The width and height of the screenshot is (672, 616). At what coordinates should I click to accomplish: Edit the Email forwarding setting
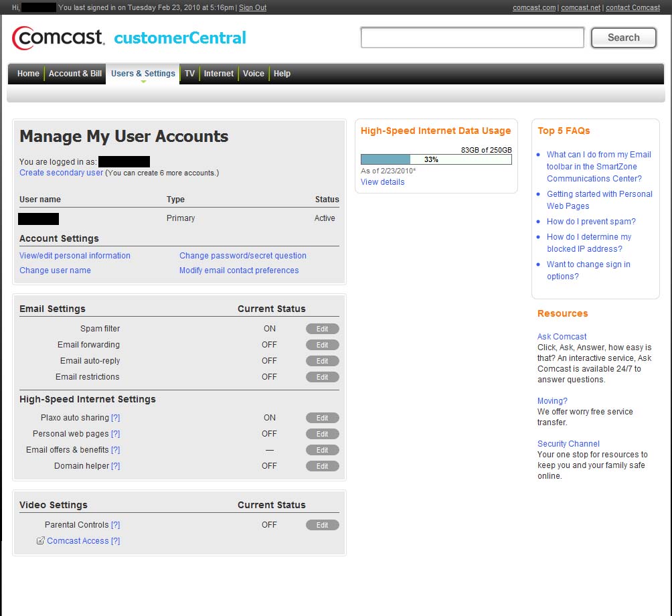click(x=322, y=345)
